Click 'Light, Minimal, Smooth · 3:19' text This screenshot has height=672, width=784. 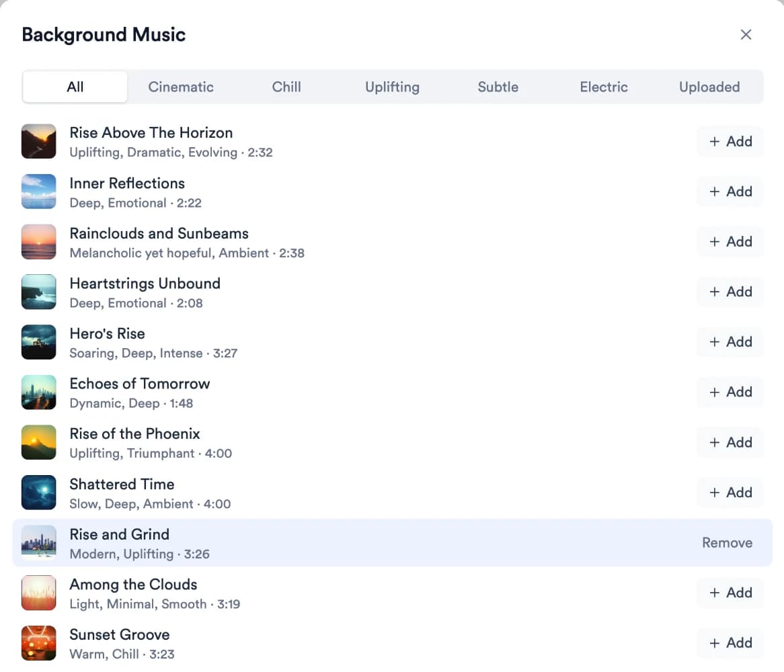155,604
